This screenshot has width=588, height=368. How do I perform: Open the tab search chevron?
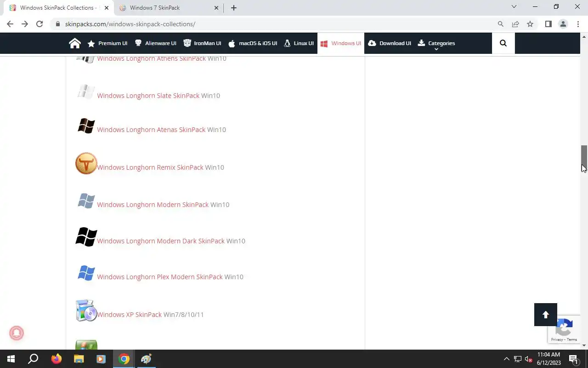[514, 7]
